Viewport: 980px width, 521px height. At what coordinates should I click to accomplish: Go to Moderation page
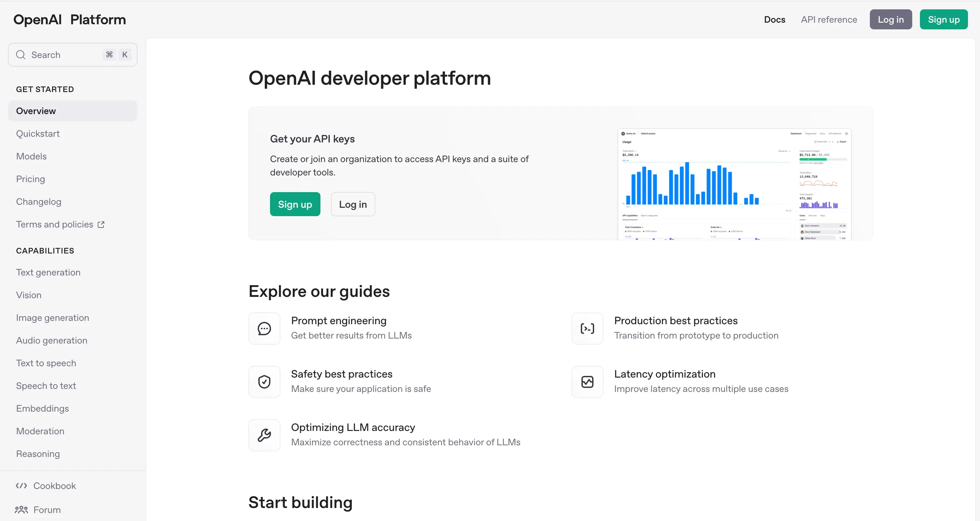point(40,431)
